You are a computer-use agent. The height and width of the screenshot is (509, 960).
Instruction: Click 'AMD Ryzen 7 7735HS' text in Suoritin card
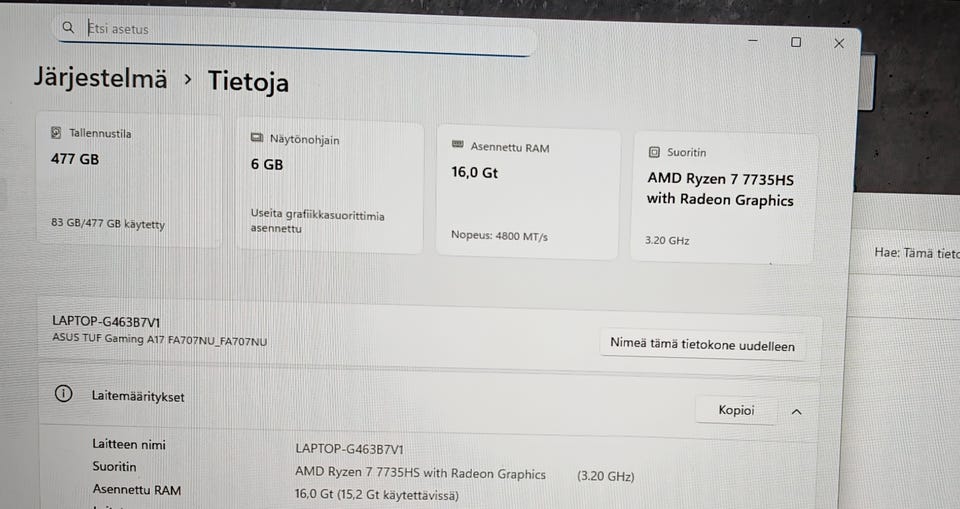721,179
